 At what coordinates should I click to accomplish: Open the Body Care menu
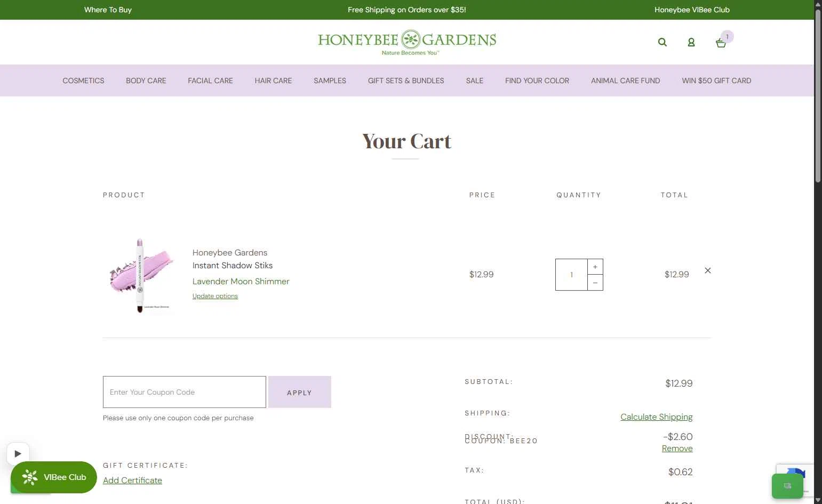(x=146, y=81)
